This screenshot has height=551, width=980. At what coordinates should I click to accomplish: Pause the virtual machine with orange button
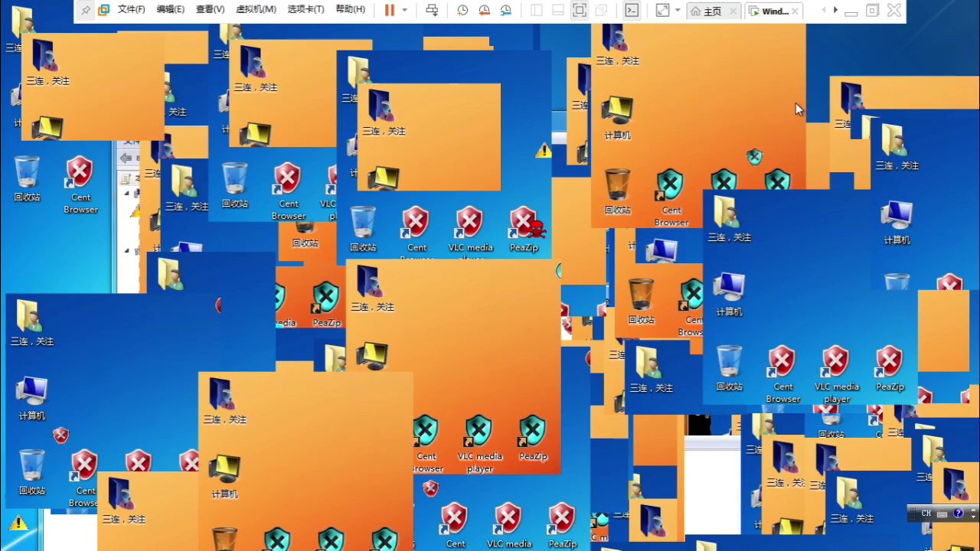pos(390,10)
